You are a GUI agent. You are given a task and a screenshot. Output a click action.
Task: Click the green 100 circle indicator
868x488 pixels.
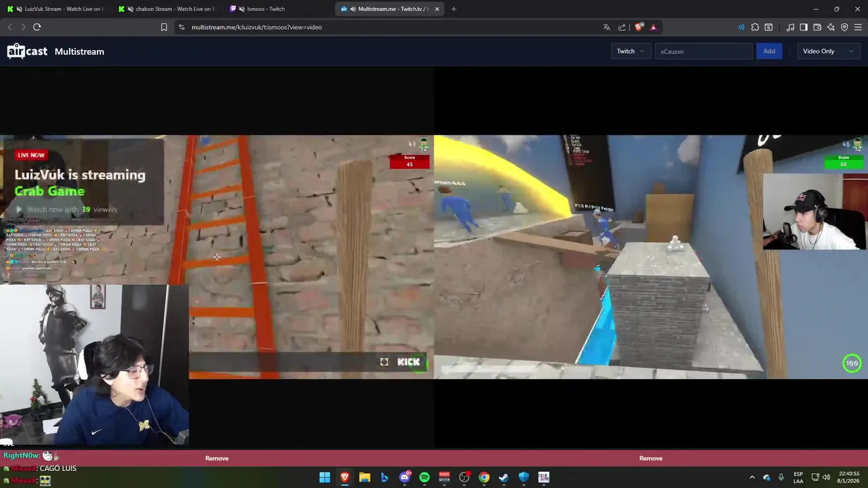click(x=852, y=363)
